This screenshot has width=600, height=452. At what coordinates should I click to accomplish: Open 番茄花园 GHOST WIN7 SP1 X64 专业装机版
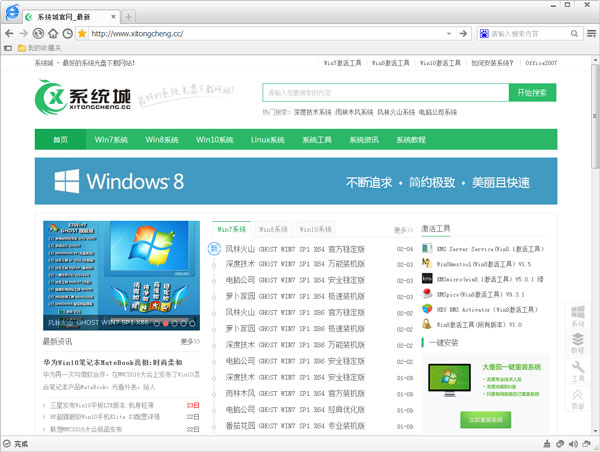(x=295, y=426)
